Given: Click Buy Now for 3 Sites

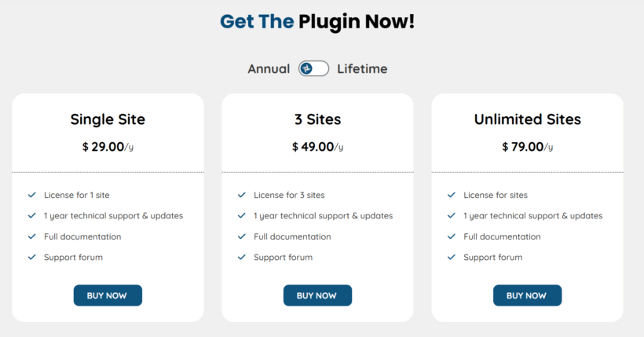Looking at the screenshot, I should click(x=317, y=295).
